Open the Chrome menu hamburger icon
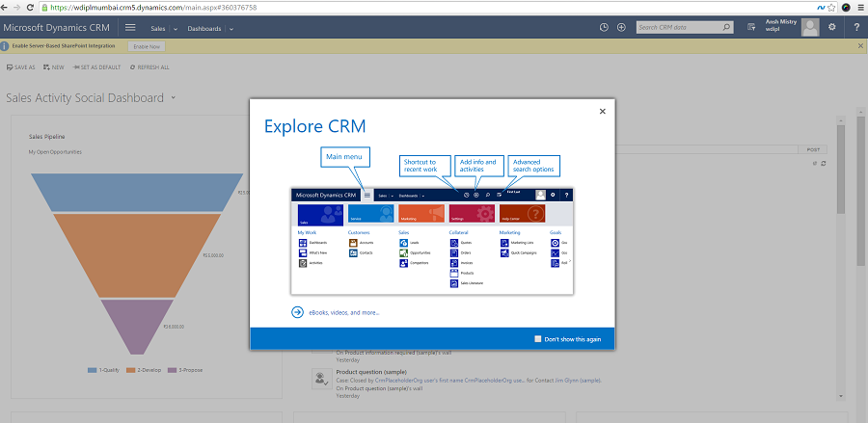Image resolution: width=868 pixels, height=423 pixels. [860, 8]
